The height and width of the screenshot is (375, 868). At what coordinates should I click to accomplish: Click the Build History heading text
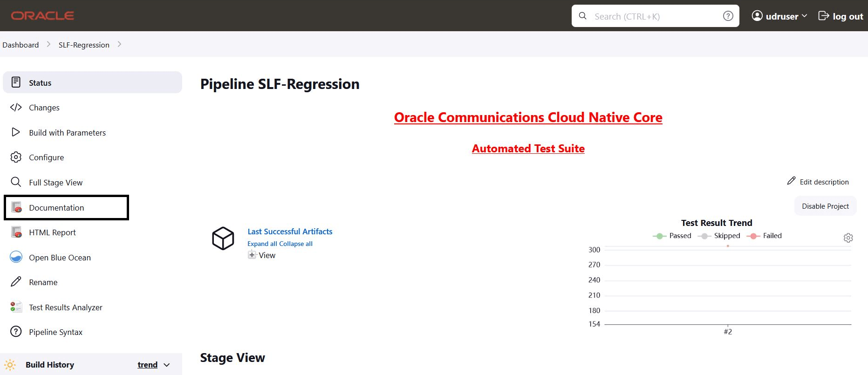(50, 365)
